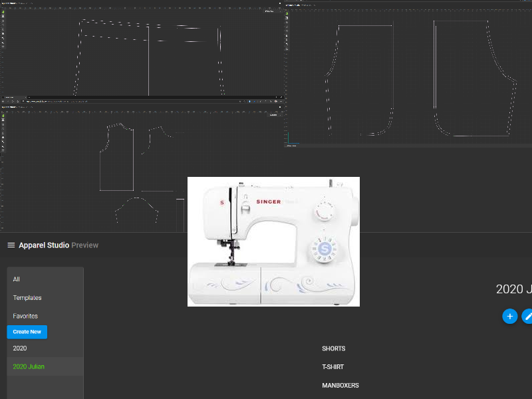Image resolution: width=532 pixels, height=399 pixels.
Task: Click green arrow icon in right shorts pattern editor
Action: pos(287,13)
